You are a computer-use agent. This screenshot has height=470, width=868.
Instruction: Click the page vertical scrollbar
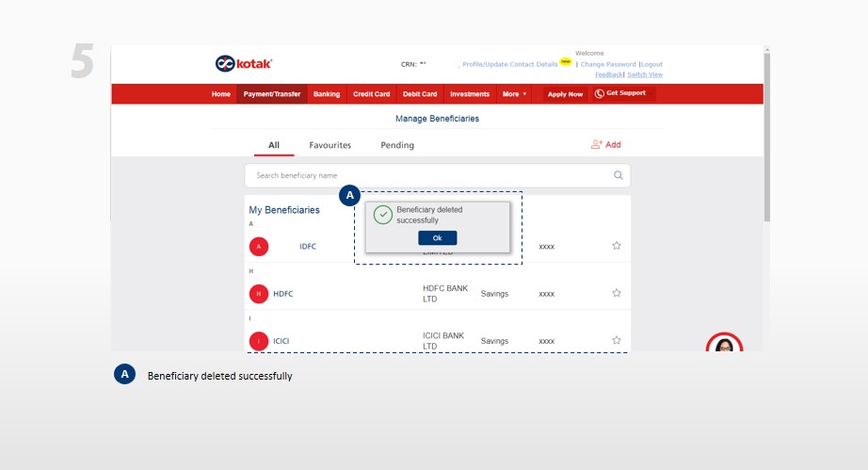coord(766,136)
